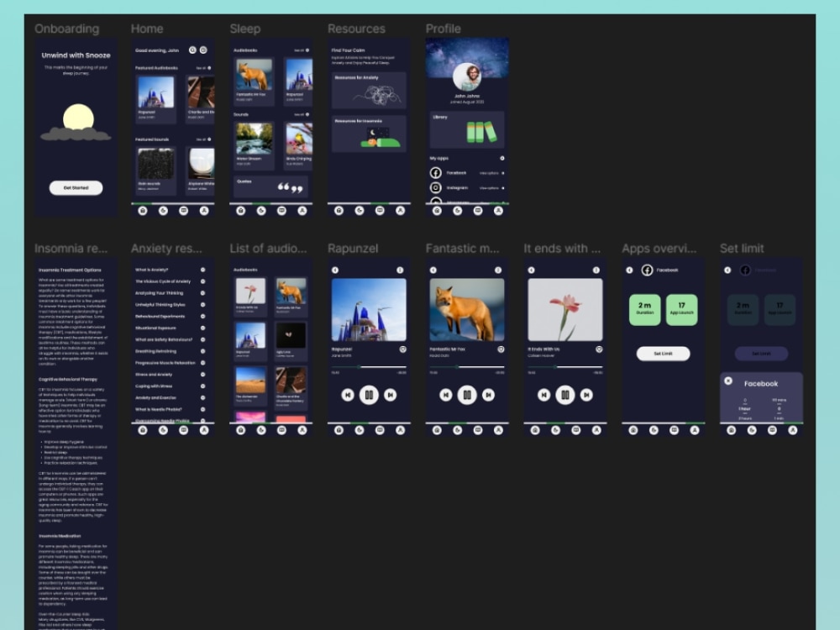Screen dimensions: 840x630
Task: Click search icon on Home frame header
Action: click(192, 50)
